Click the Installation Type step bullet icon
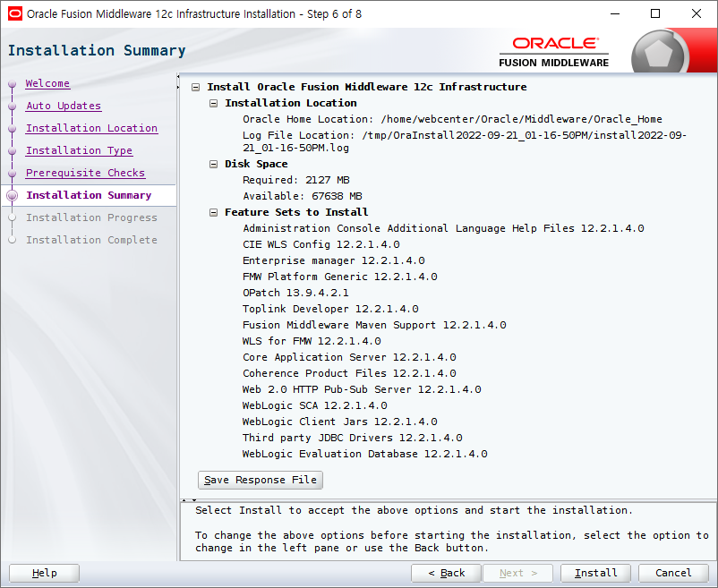 click(13, 151)
